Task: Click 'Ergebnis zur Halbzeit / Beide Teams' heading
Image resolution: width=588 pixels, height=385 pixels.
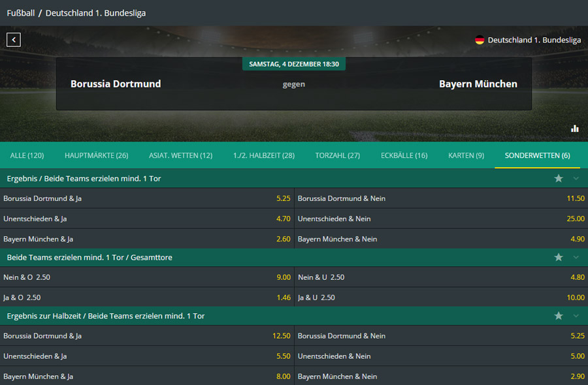Action: (x=106, y=316)
